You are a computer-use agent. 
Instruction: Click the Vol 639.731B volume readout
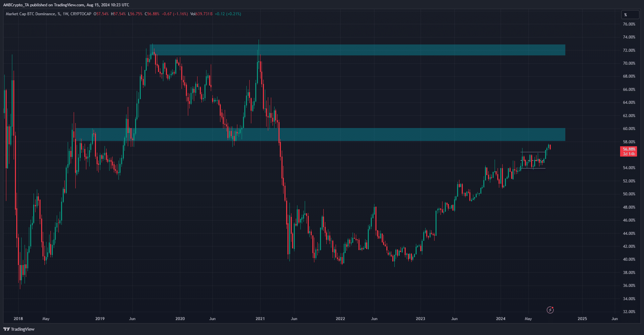click(x=201, y=14)
